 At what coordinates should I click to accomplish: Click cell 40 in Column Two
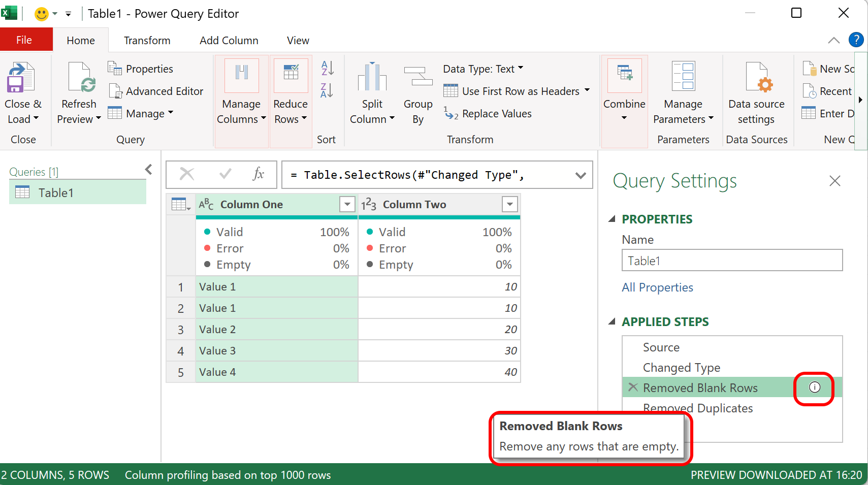tap(439, 372)
